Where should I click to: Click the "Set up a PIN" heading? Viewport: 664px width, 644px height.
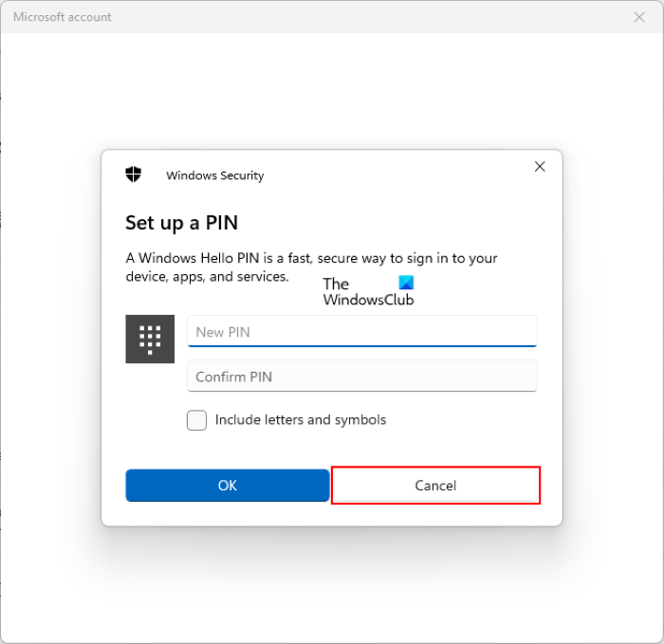coord(181,223)
